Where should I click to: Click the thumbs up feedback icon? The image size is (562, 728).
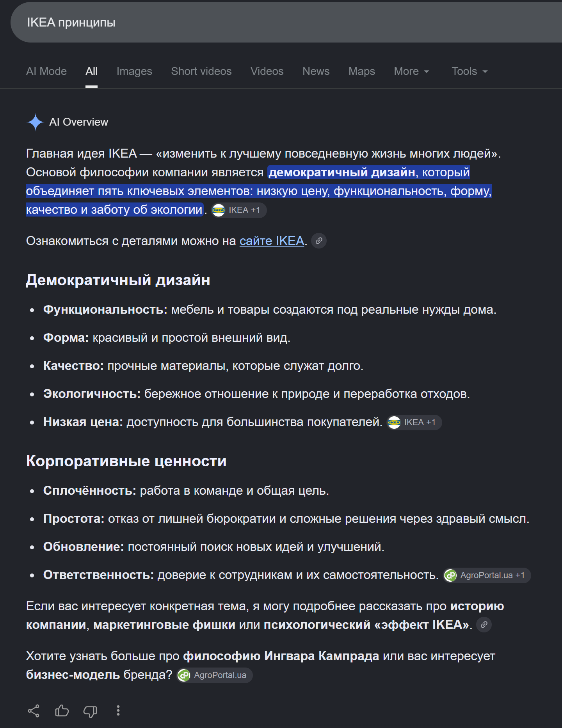click(x=62, y=711)
